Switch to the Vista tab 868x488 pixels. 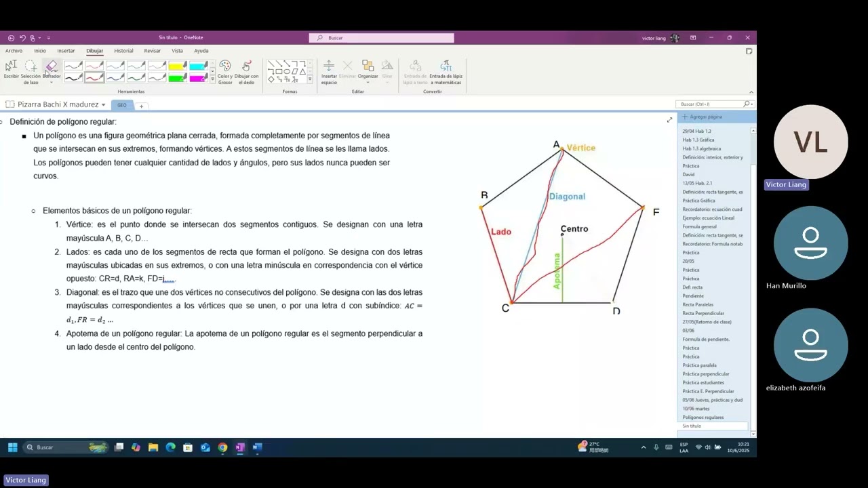click(x=177, y=51)
